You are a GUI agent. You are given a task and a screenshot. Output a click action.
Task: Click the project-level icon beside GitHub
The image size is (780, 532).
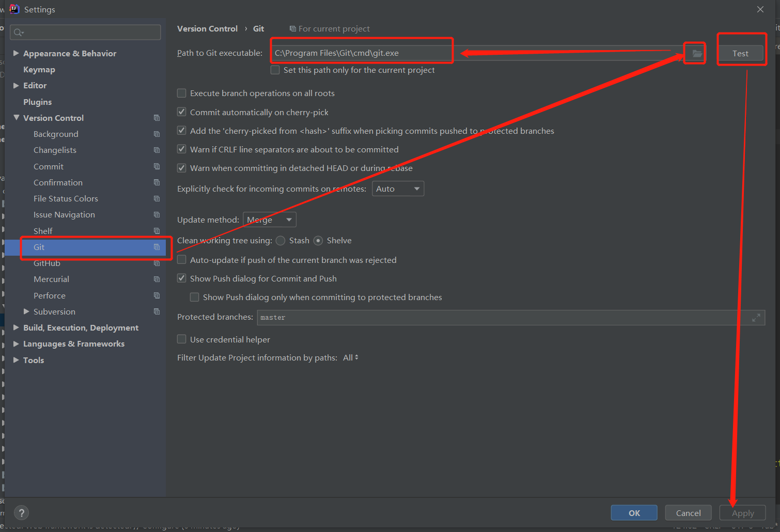coord(157,263)
